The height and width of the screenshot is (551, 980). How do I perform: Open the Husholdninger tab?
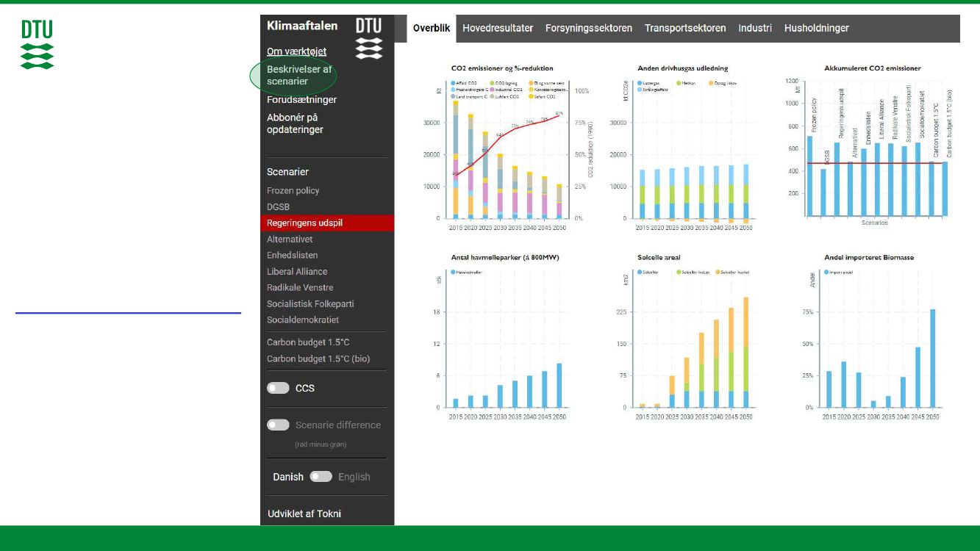(x=817, y=28)
